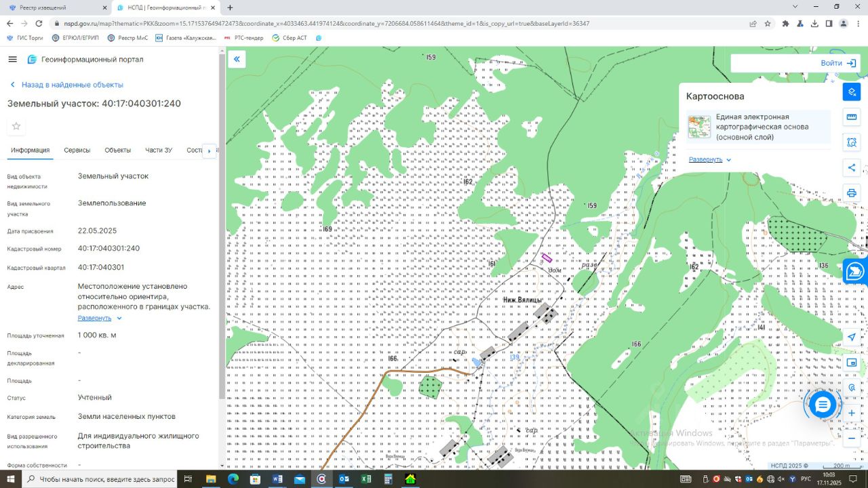
Task: Open Outlook from the taskbar
Action: point(344,479)
